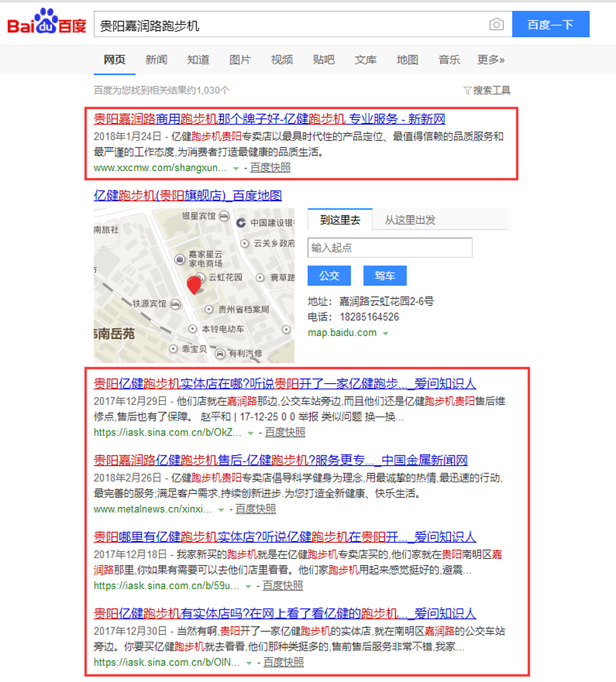Viewport: 616px width, 682px height.
Task: Click the 银星宾馆 hotel marker on map
Action: click(224, 215)
